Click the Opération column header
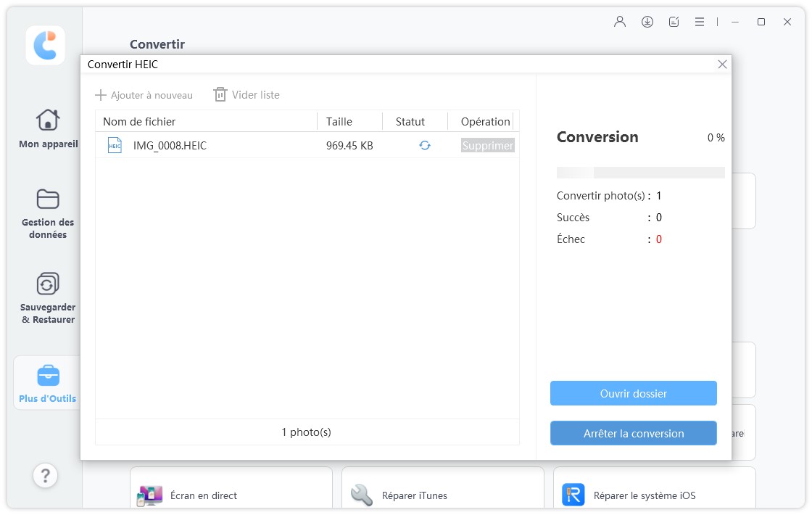This screenshot has height=515, width=812. pyautogui.click(x=485, y=122)
